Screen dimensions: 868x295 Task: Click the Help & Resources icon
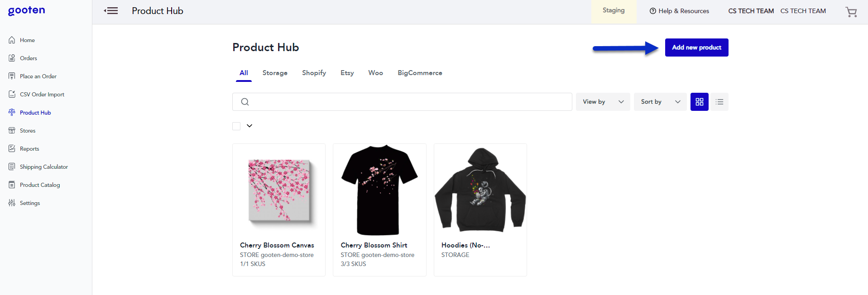coord(652,11)
